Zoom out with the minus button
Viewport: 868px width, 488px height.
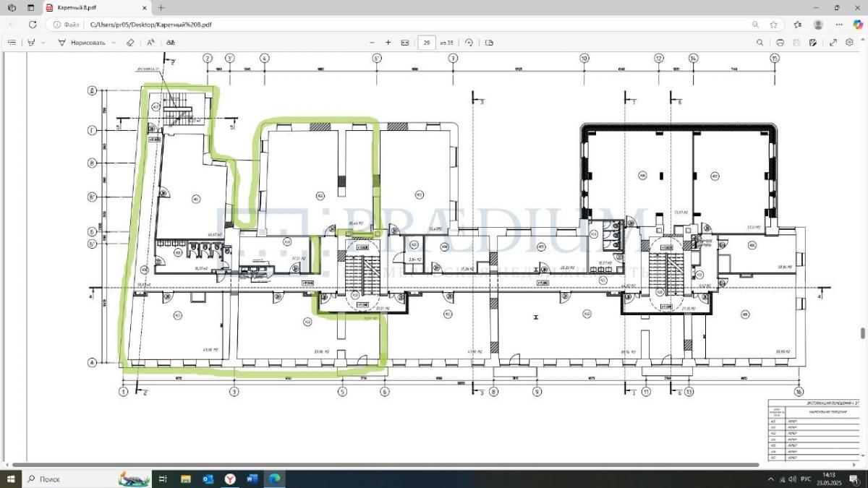(x=372, y=43)
